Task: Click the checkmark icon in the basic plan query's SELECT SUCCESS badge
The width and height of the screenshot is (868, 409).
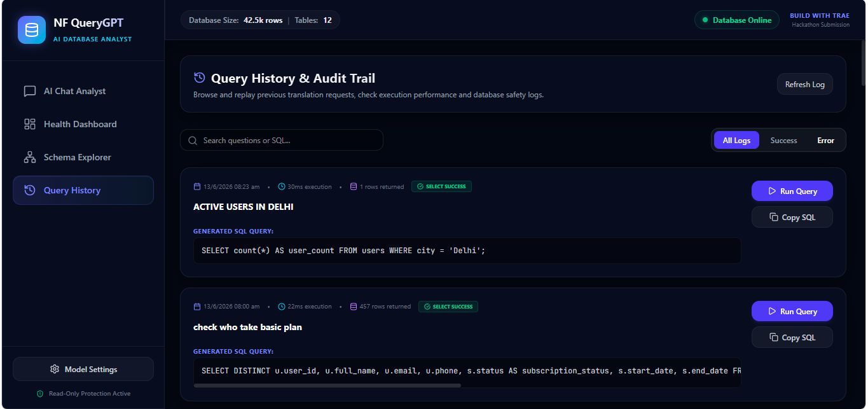Action: point(427,307)
